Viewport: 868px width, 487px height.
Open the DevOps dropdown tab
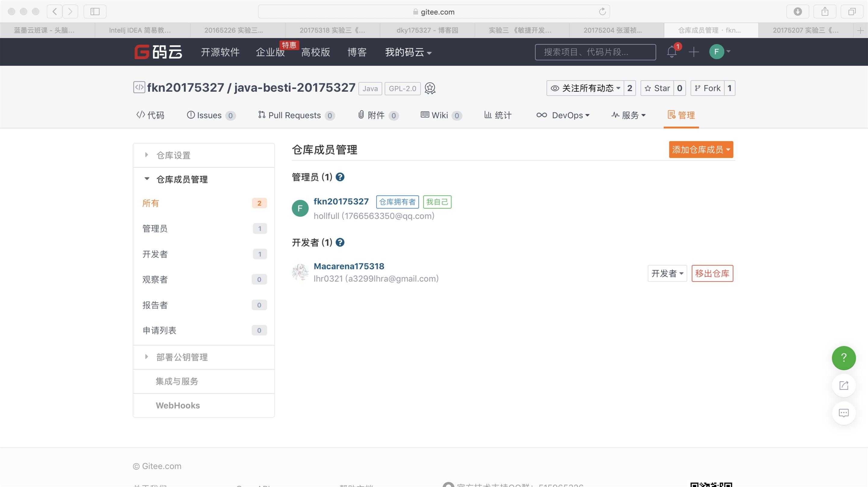[x=563, y=115]
